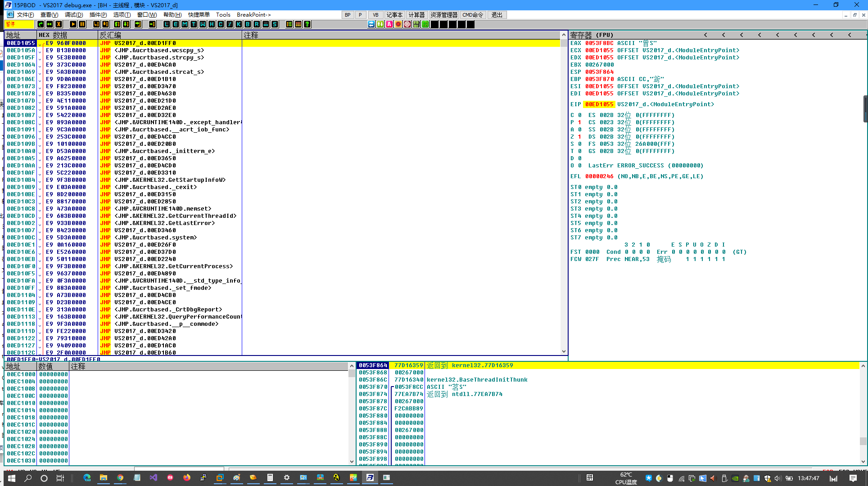
Task: Expand the 快捷菜单 shortcut menu
Action: [x=199, y=15]
